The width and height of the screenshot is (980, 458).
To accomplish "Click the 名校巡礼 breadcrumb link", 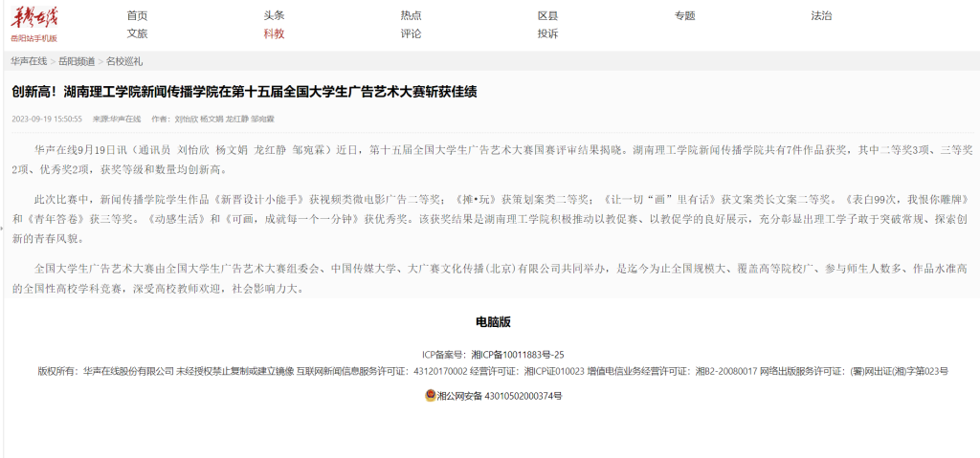I will (x=124, y=61).
